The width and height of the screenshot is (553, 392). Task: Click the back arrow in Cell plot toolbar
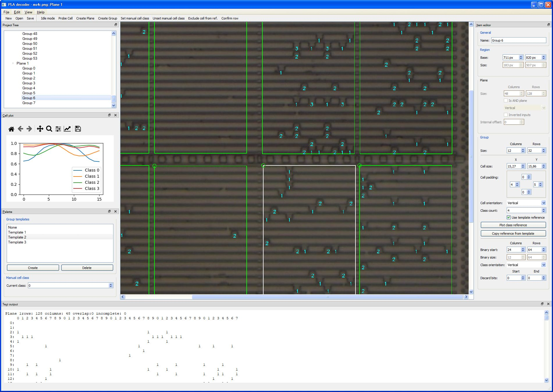click(x=20, y=129)
